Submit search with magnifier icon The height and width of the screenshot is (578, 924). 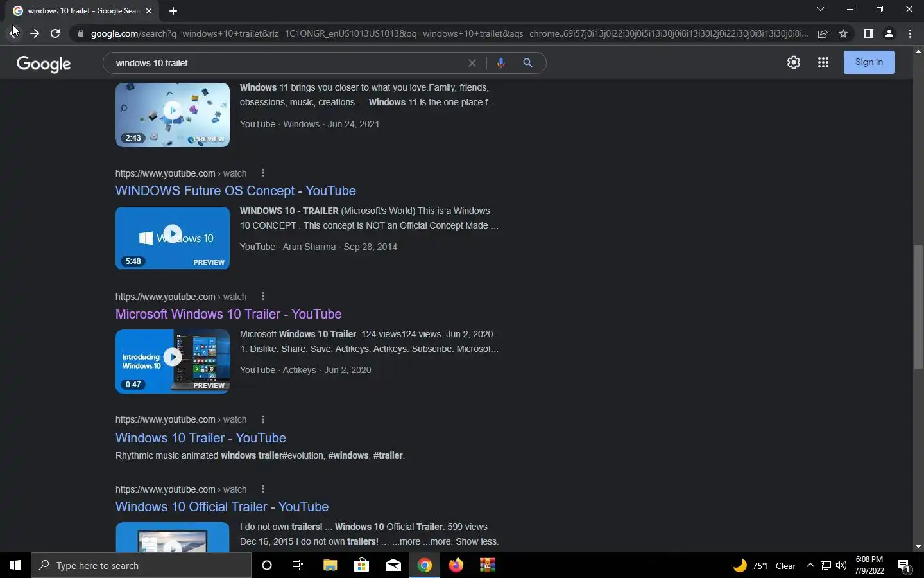[x=527, y=63]
